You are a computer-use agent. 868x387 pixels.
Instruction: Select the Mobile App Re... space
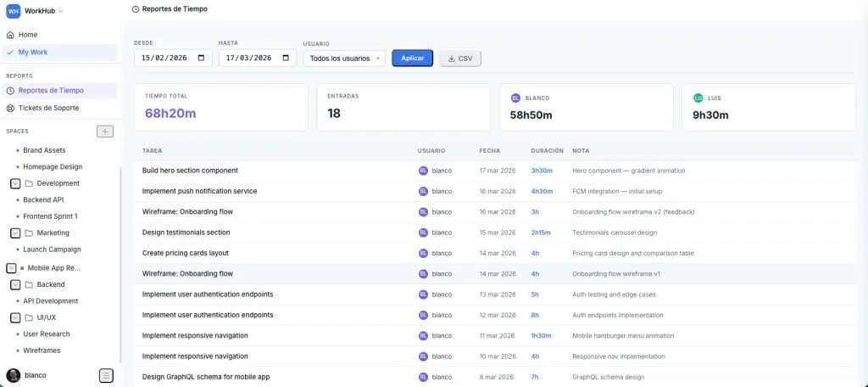(54, 268)
